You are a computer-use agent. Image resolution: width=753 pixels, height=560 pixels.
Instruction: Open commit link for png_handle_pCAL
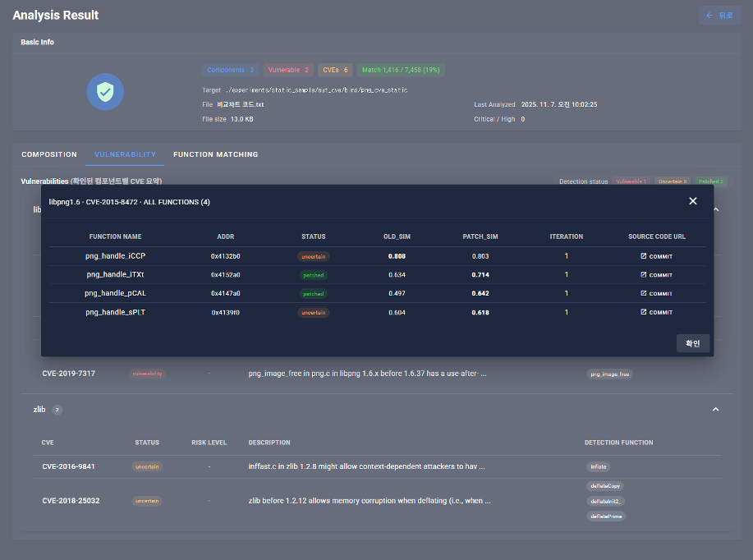[x=656, y=294]
